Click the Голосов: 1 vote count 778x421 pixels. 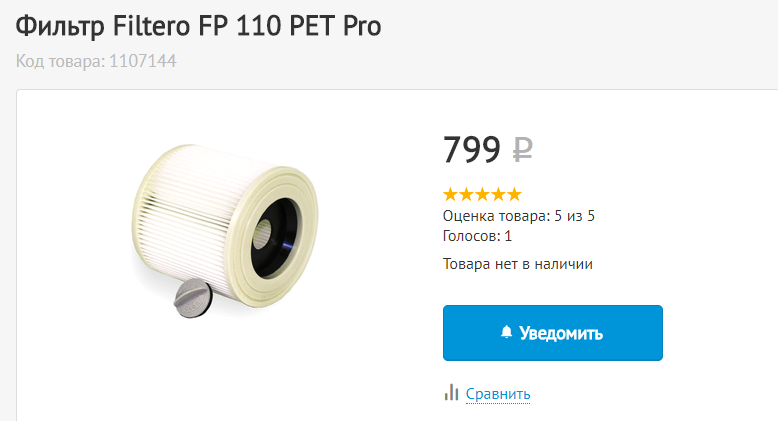click(x=477, y=236)
